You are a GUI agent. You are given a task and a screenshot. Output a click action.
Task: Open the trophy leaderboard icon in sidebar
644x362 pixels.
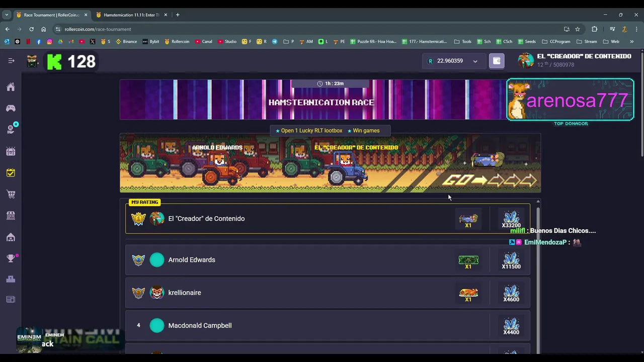(x=11, y=258)
